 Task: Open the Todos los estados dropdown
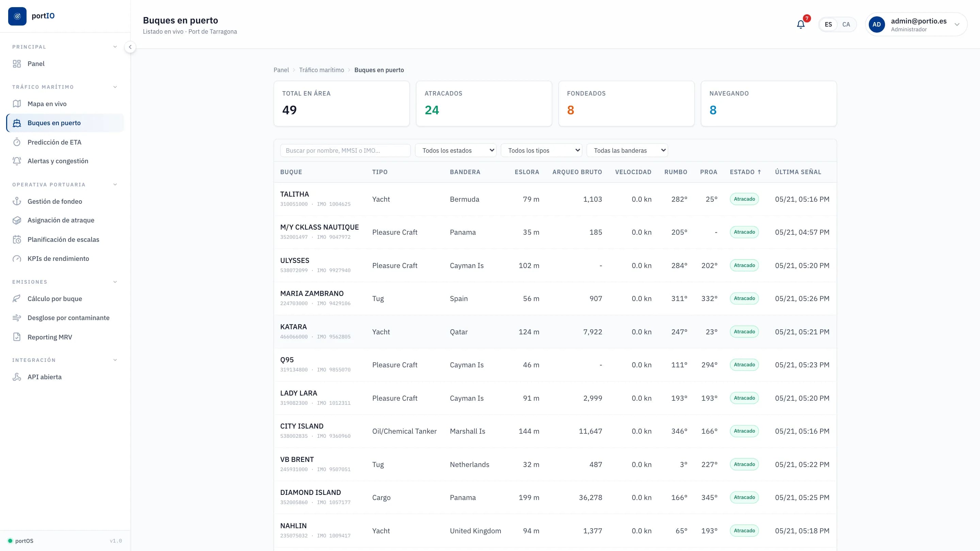456,151
